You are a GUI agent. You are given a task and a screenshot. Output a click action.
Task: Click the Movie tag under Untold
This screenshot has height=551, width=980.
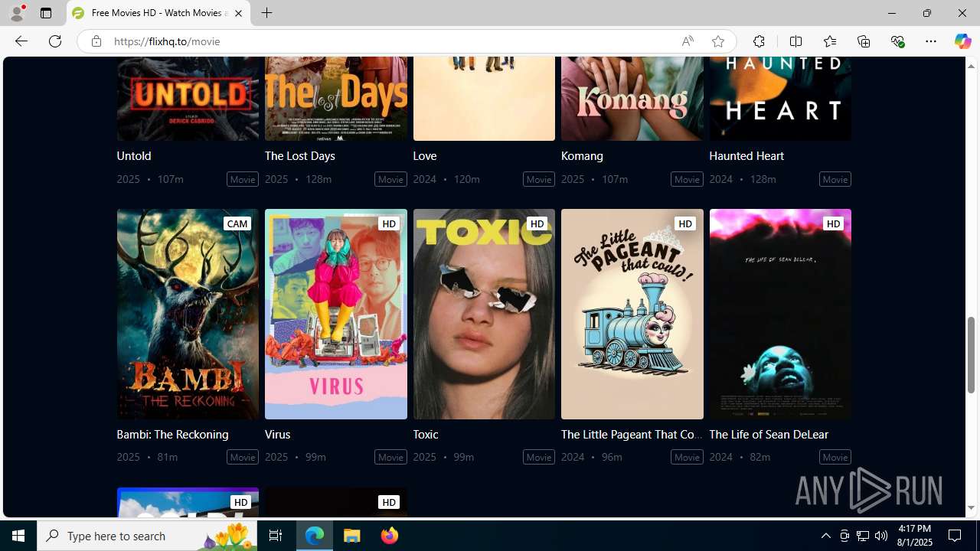(x=243, y=179)
